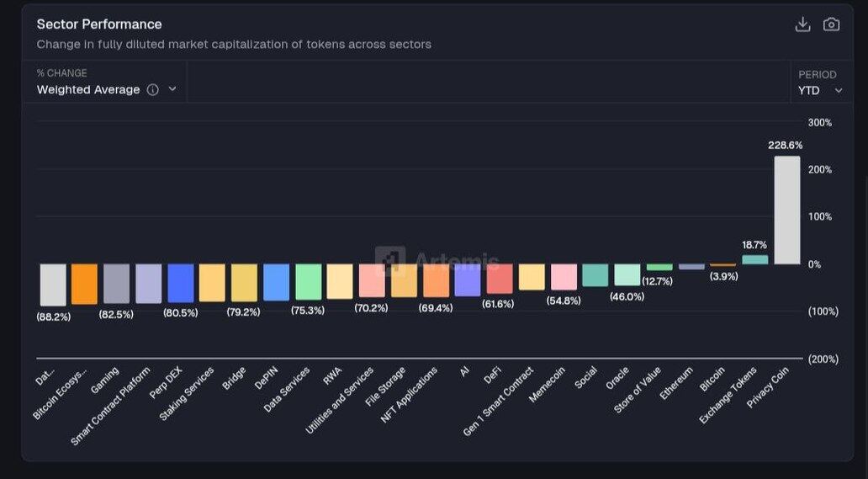868x479 pixels.
Task: Click the blue Perp DEX bar
Action: coord(180,283)
